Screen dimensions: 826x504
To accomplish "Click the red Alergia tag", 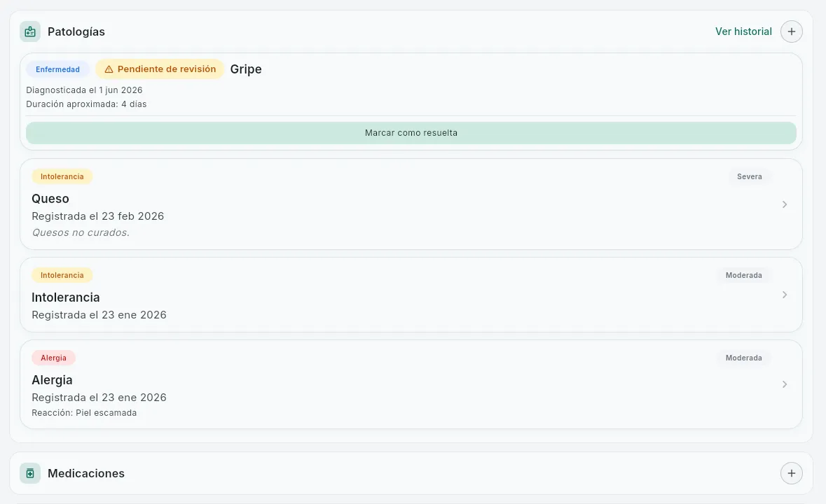I will pyautogui.click(x=54, y=358).
